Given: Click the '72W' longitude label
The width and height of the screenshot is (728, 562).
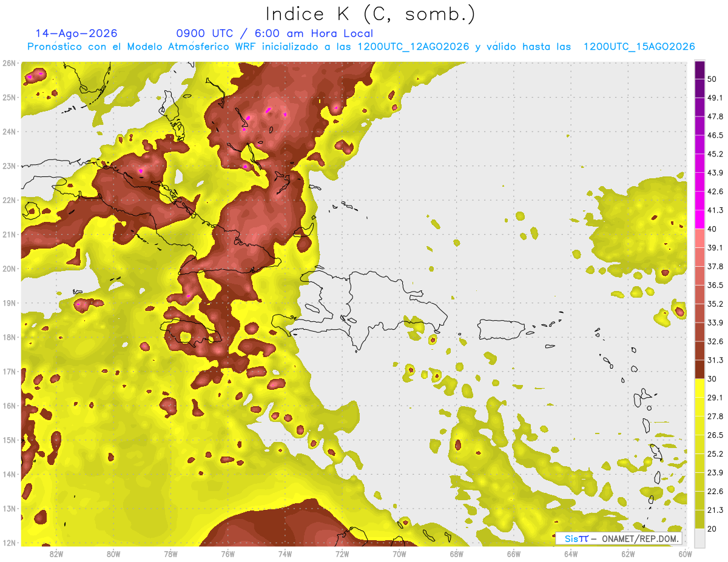Looking at the screenshot, I should click(342, 554).
